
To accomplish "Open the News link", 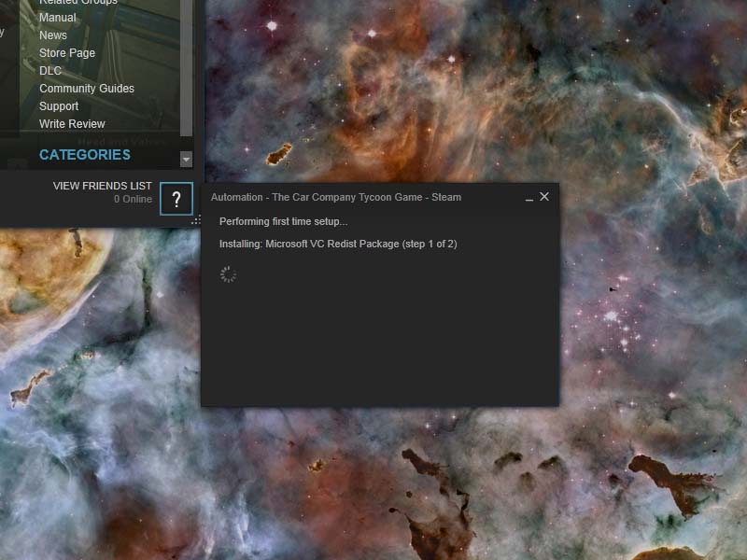I will (x=53, y=35).
